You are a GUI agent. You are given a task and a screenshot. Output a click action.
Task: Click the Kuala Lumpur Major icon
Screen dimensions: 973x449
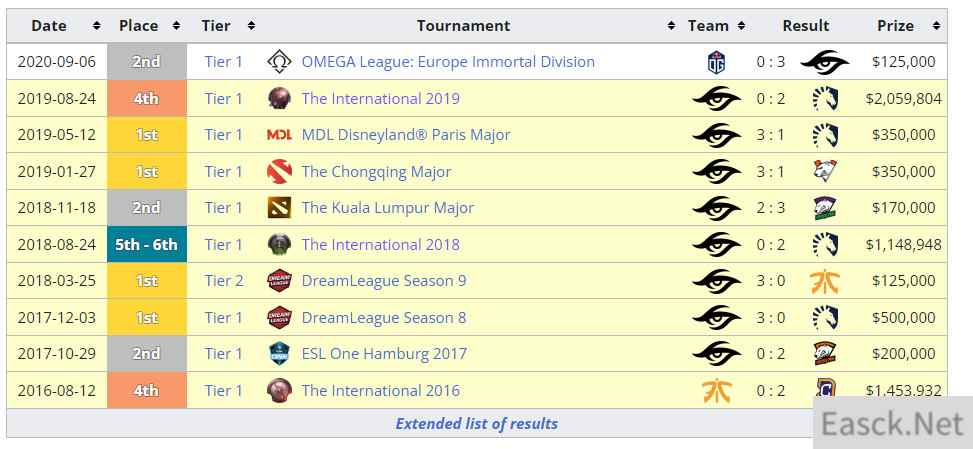click(x=279, y=208)
